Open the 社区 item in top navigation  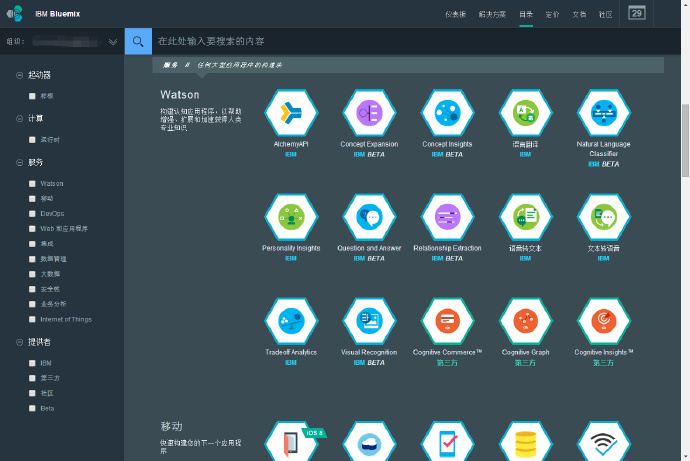click(606, 14)
